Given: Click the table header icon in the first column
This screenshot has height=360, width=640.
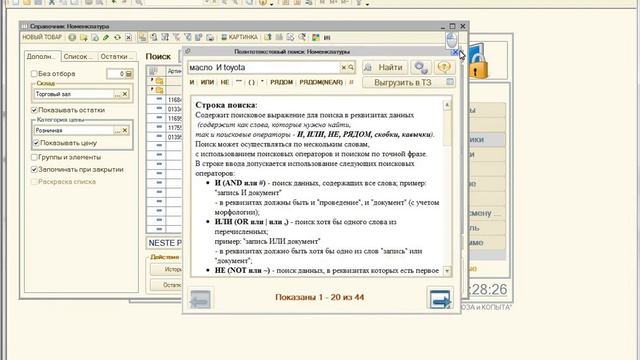Looking at the screenshot, I should pos(153,71).
